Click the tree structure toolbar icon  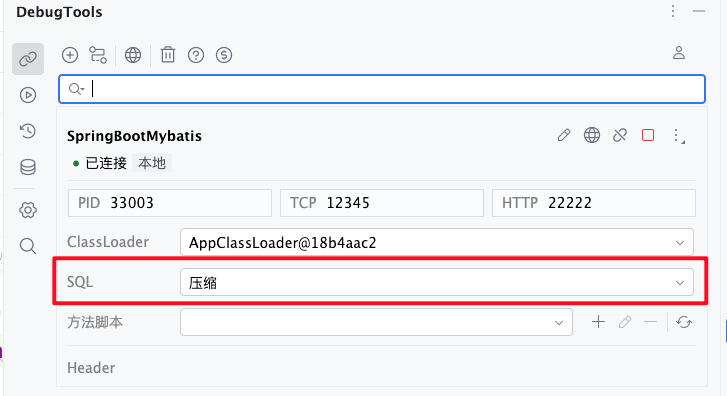point(98,55)
